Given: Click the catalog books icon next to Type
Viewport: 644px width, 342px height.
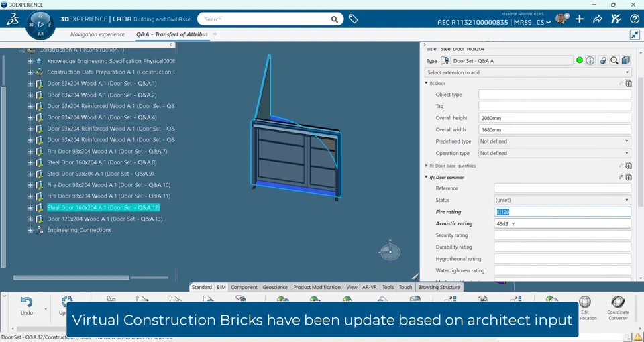Looking at the screenshot, I should point(625,61).
